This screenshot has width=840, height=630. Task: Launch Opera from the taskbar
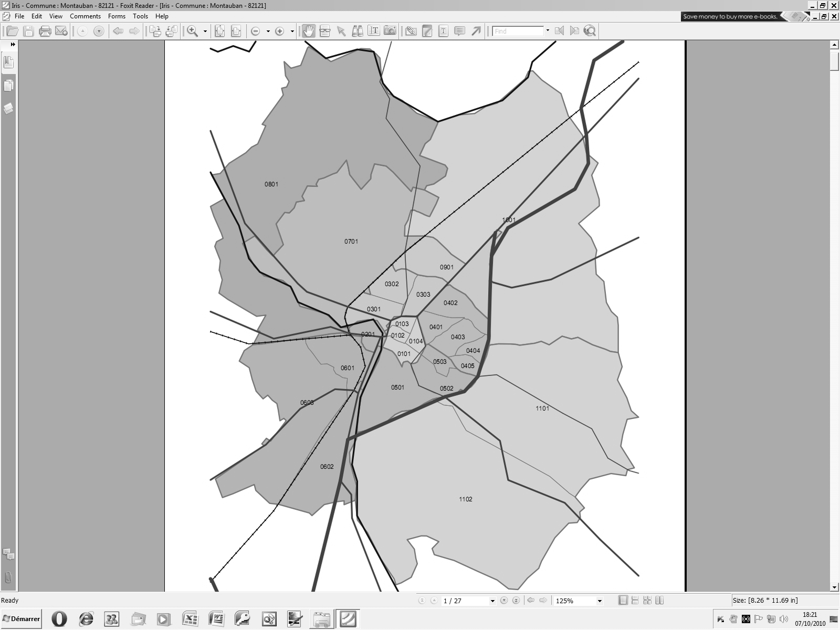[59, 619]
